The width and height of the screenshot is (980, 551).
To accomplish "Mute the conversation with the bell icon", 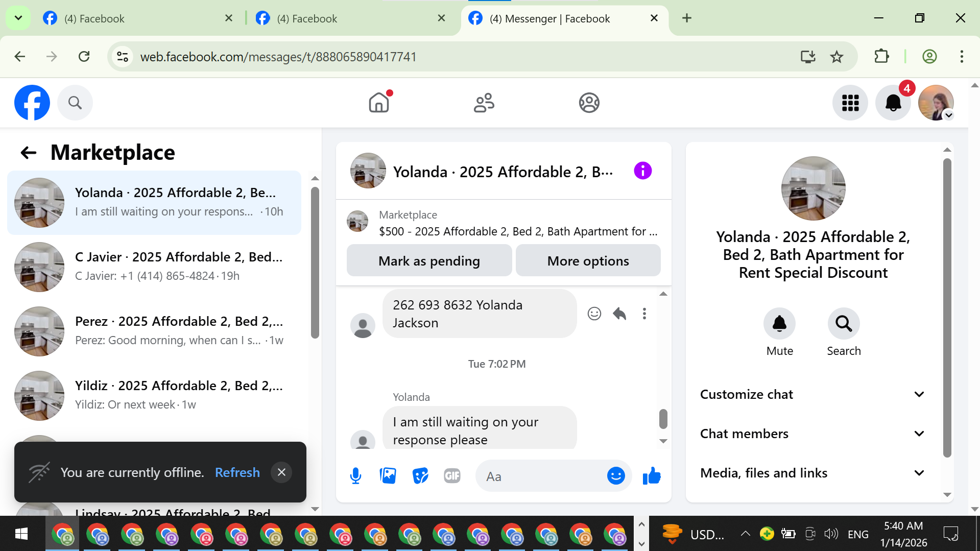I will click(780, 323).
